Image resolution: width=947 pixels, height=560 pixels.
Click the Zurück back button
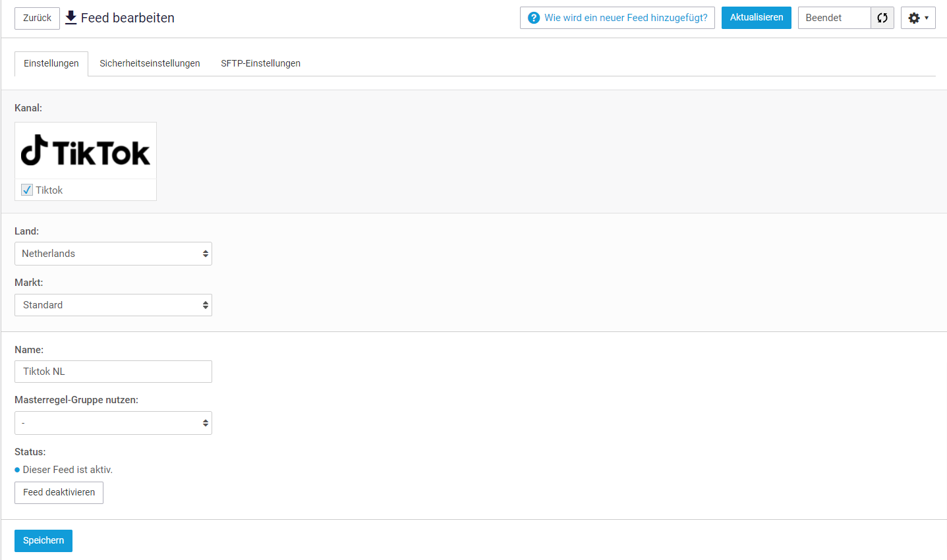click(37, 18)
